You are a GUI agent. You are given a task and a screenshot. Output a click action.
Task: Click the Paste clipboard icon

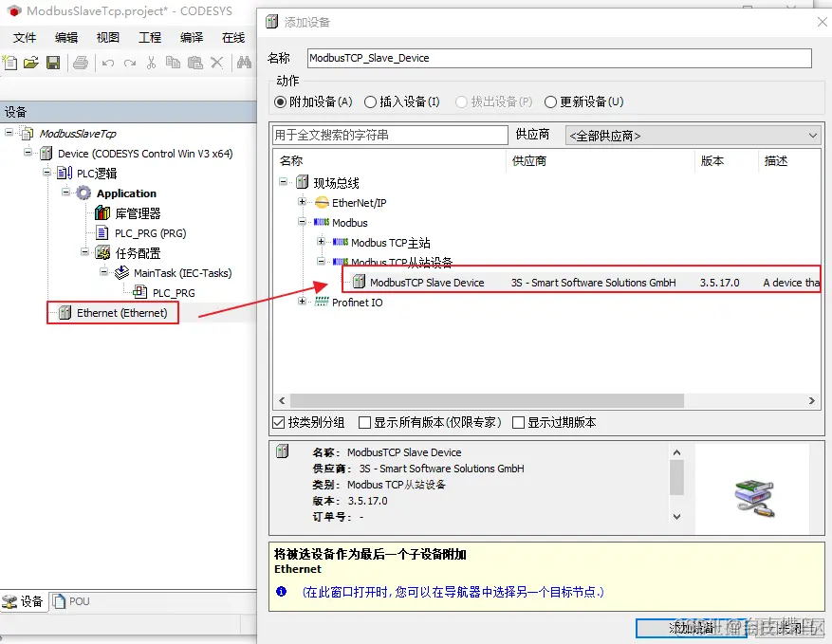(195, 63)
